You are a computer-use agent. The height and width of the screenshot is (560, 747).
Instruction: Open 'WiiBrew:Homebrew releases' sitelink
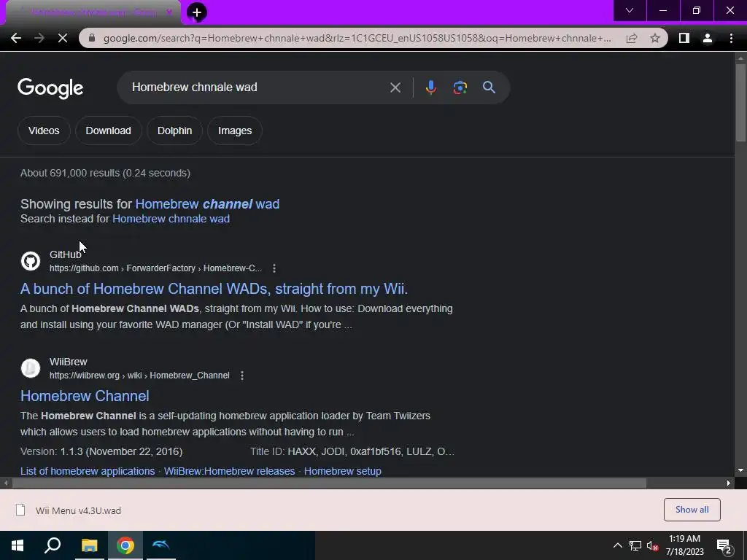click(229, 471)
